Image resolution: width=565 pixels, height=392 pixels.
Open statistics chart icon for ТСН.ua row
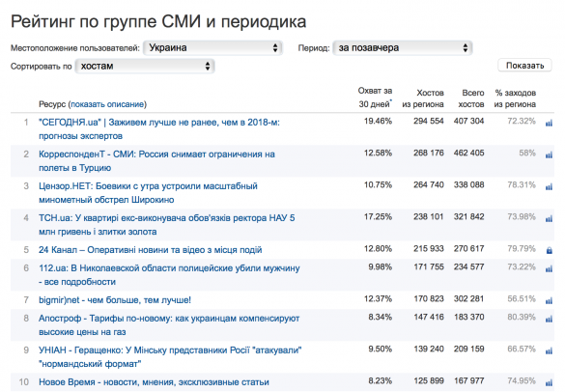tap(549, 219)
